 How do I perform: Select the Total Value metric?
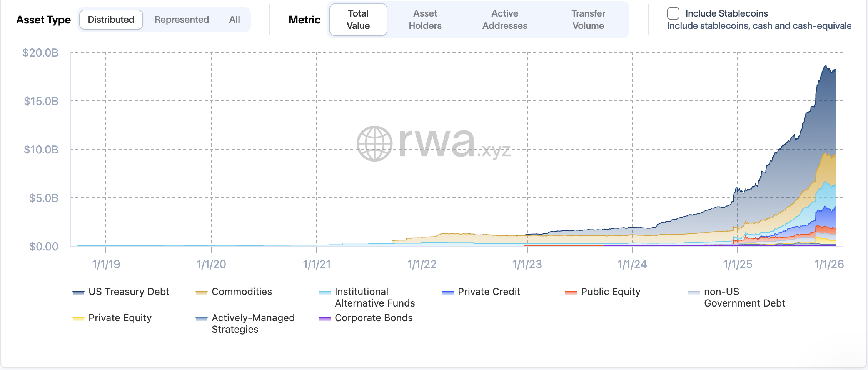click(358, 20)
